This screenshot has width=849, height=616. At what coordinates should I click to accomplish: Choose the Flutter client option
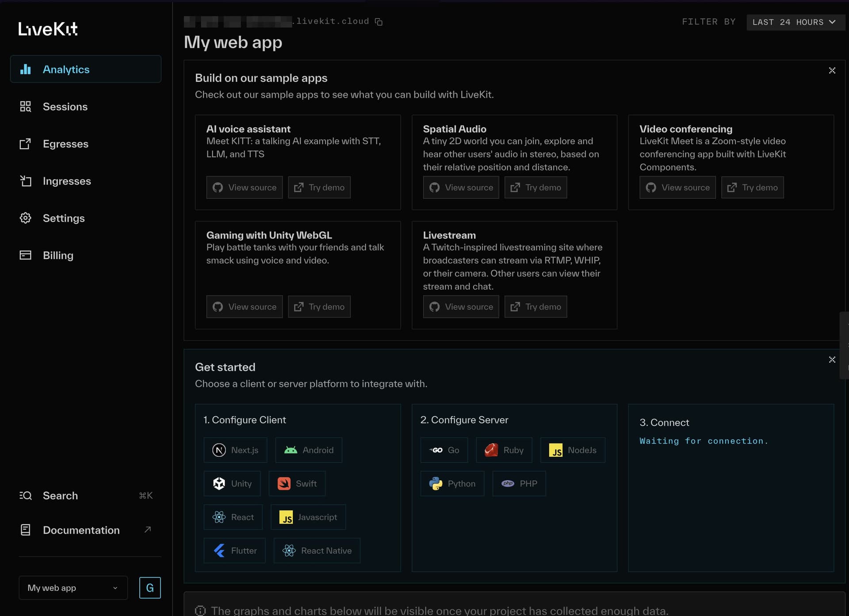[234, 551]
